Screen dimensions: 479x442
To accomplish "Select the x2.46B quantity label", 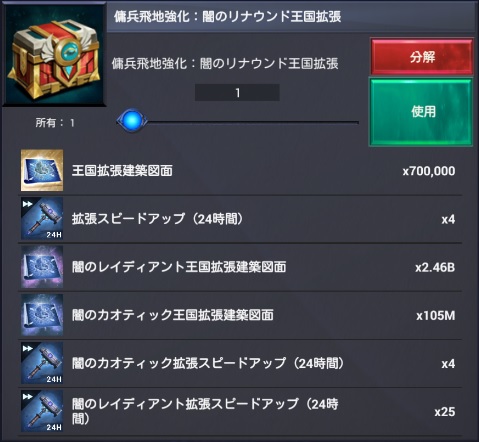I will (435, 267).
